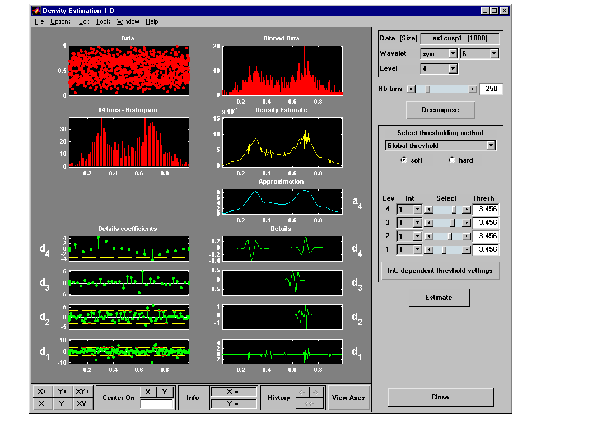Click the Y+ zoom-in button
This screenshot has width=600, height=423.
(x=62, y=390)
